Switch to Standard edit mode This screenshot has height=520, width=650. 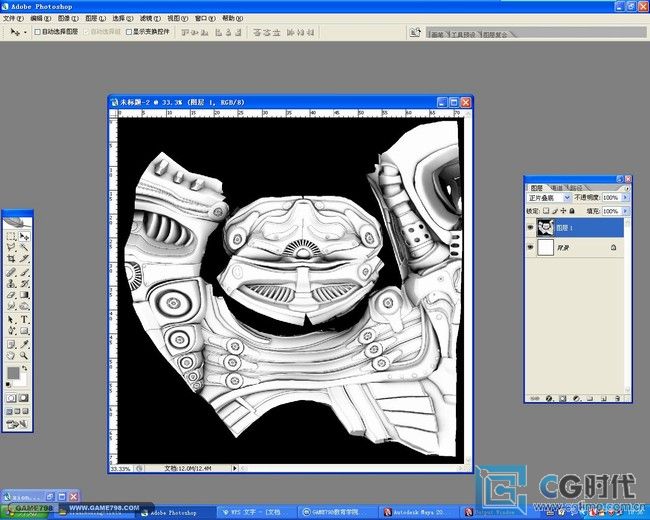11,398
